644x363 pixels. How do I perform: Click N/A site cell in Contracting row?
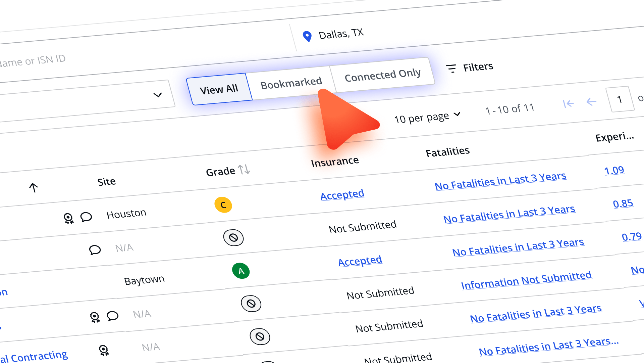click(151, 347)
